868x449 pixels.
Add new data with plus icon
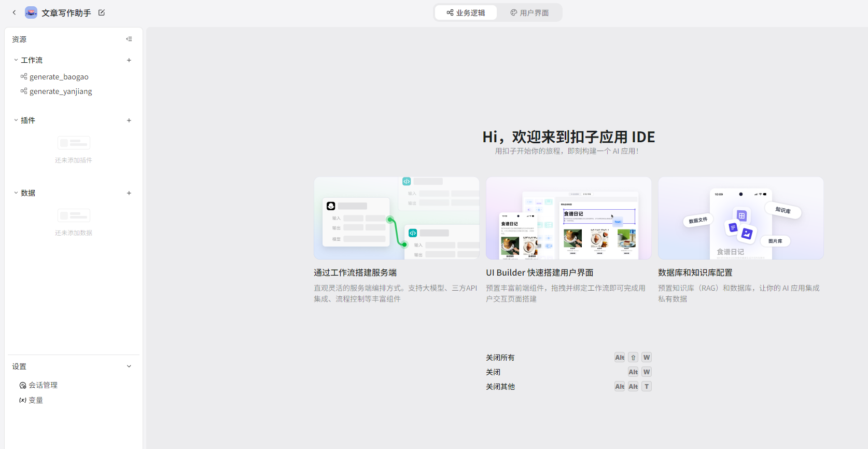point(129,193)
